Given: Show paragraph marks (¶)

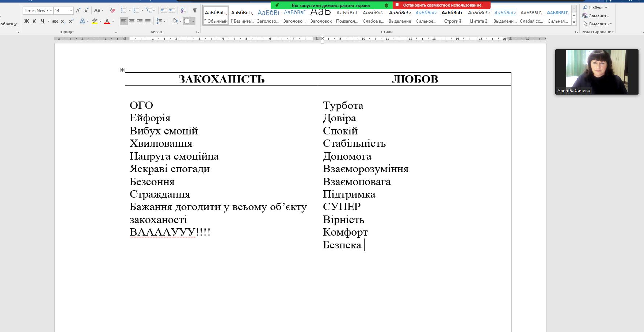Looking at the screenshot, I should click(195, 11).
